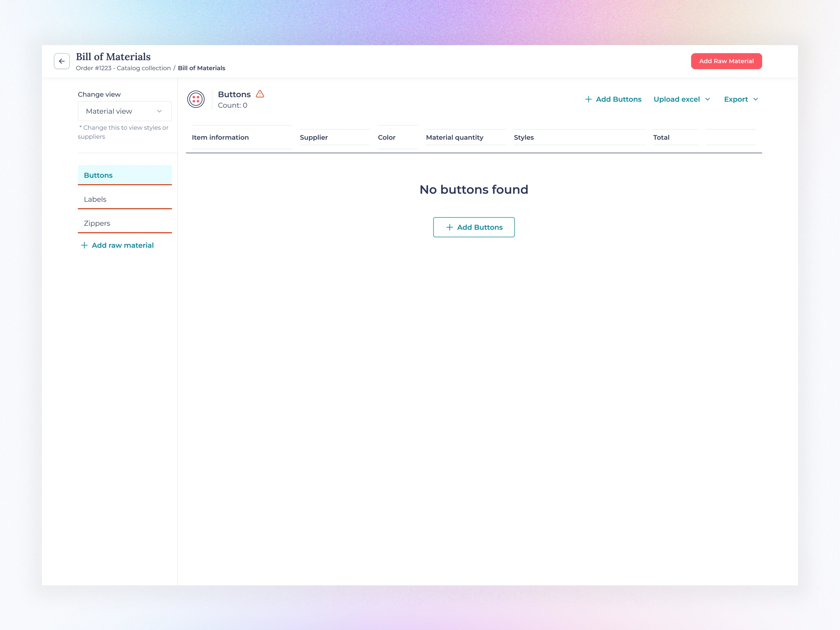Click the Add raw material link
Image resolution: width=840 pixels, height=630 pixels.
pyautogui.click(x=122, y=245)
